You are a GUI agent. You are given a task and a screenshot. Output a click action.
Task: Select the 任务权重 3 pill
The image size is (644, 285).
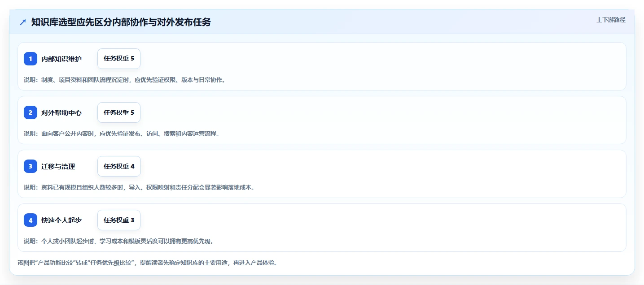click(x=119, y=220)
